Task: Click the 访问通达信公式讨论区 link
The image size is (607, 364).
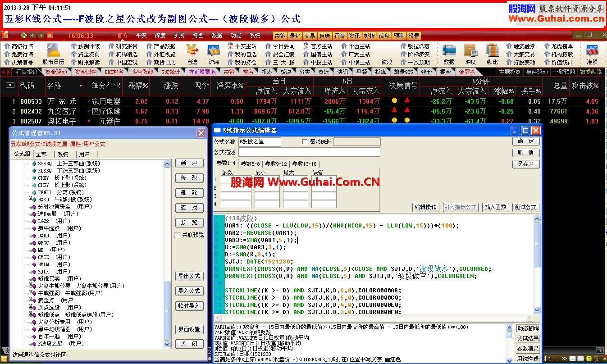Action: (x=40, y=355)
